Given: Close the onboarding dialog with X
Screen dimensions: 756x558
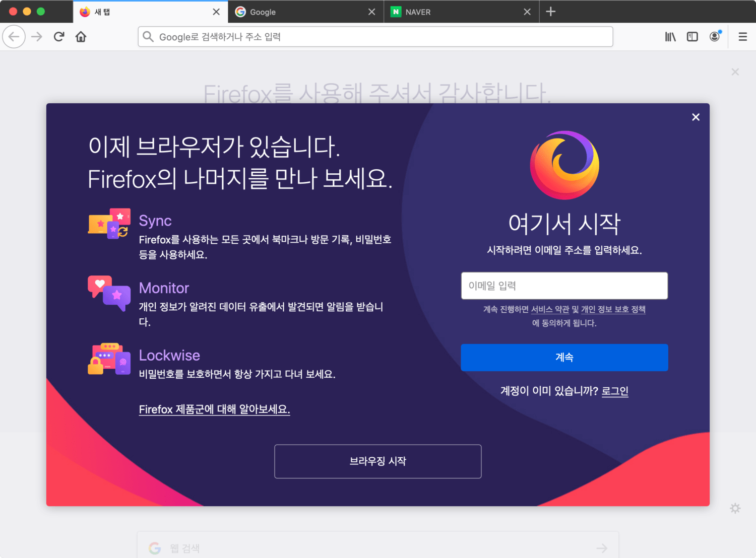Looking at the screenshot, I should click(696, 117).
